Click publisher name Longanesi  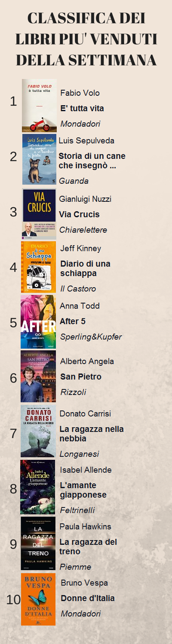[x=79, y=454]
